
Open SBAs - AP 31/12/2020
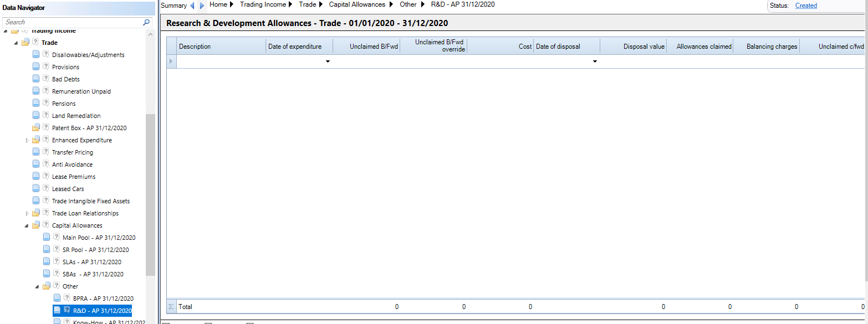coord(93,274)
